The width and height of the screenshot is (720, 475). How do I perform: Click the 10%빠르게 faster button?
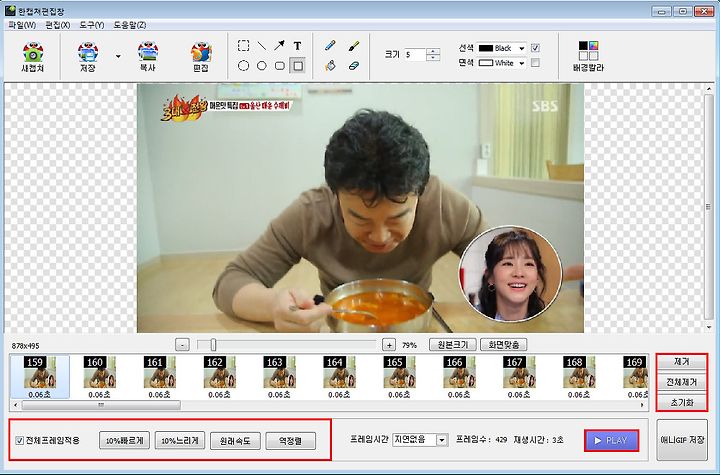click(x=124, y=441)
